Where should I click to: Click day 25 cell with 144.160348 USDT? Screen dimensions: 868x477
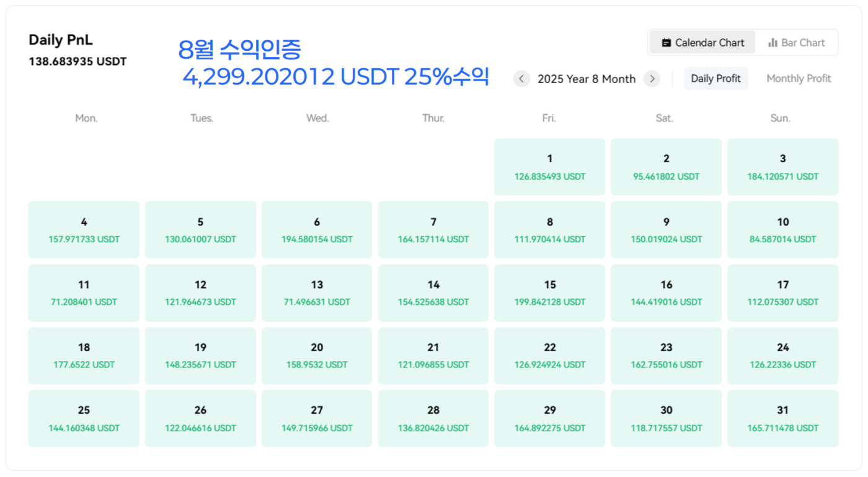[x=84, y=418]
